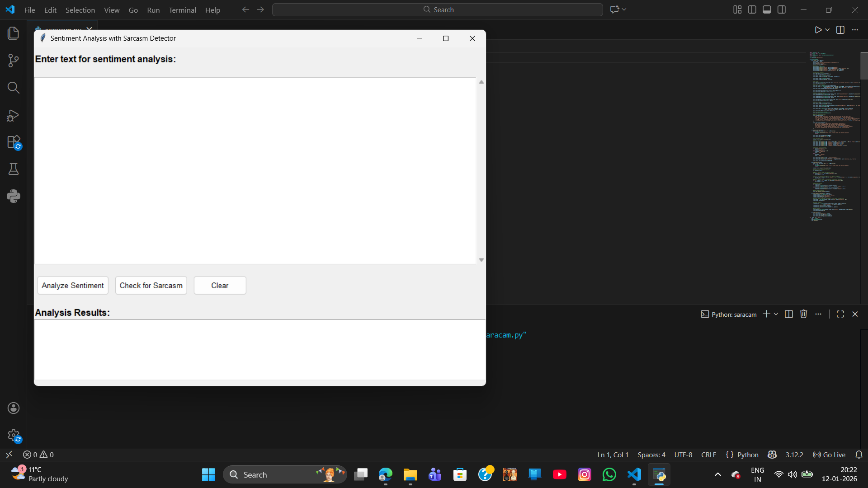Toggle the Secondary Side Bar
This screenshot has width=868, height=488.
(x=782, y=9)
